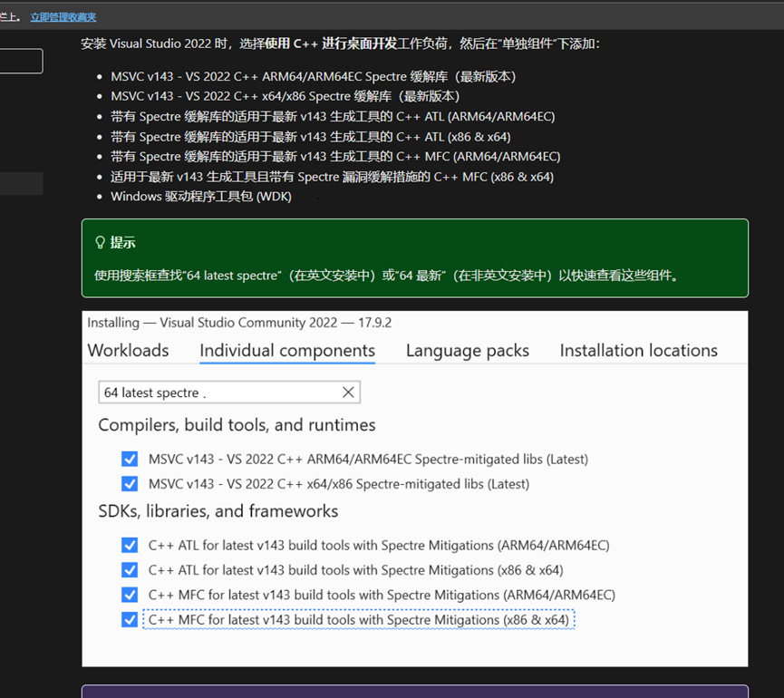Image resolution: width=784 pixels, height=698 pixels.
Task: Click the 'C++ ATL (ARM64/ARM64EC)' Chinese bullet text
Action: [x=333, y=117]
